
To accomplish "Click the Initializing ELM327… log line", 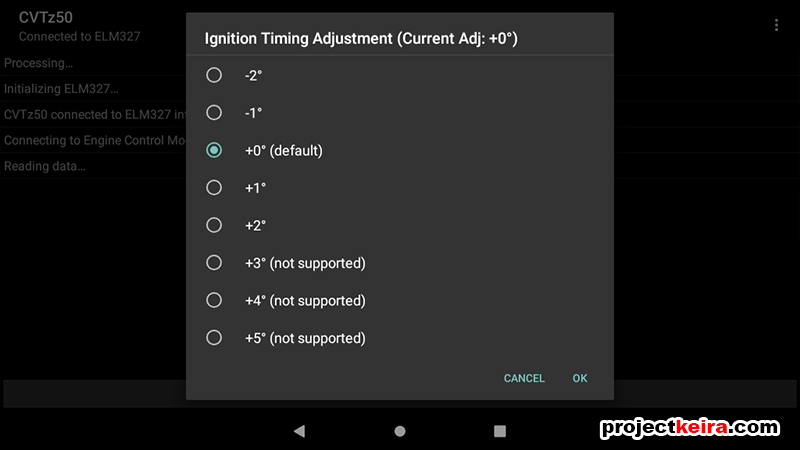I will (61, 89).
